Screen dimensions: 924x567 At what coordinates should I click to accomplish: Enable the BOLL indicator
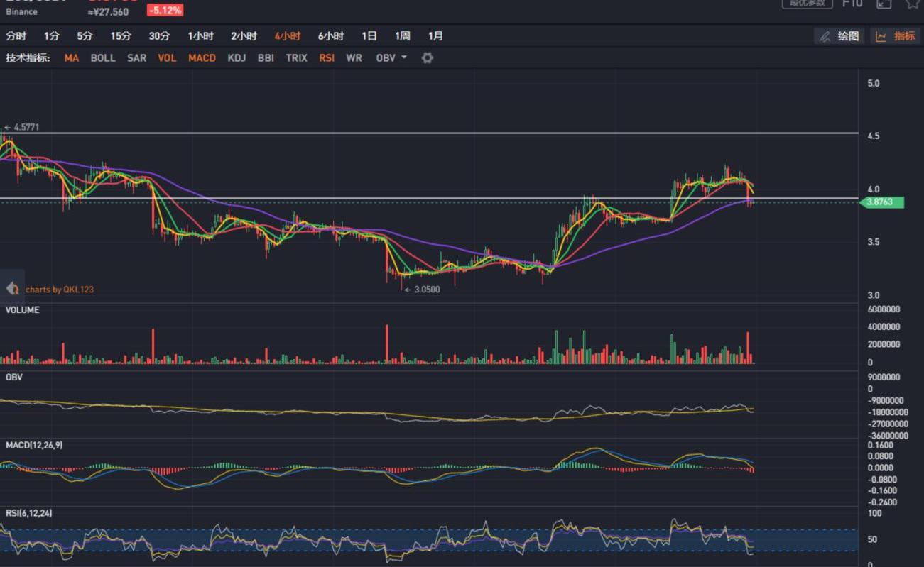tap(103, 58)
